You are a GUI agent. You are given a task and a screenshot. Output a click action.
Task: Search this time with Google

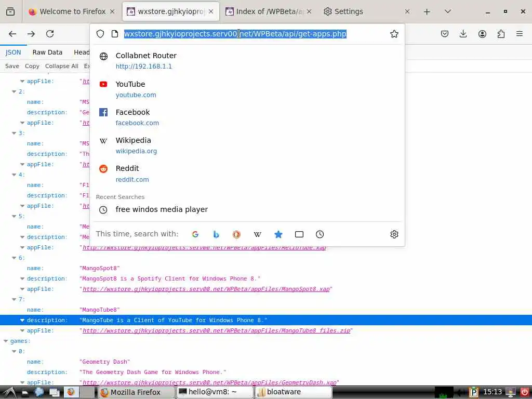195,234
